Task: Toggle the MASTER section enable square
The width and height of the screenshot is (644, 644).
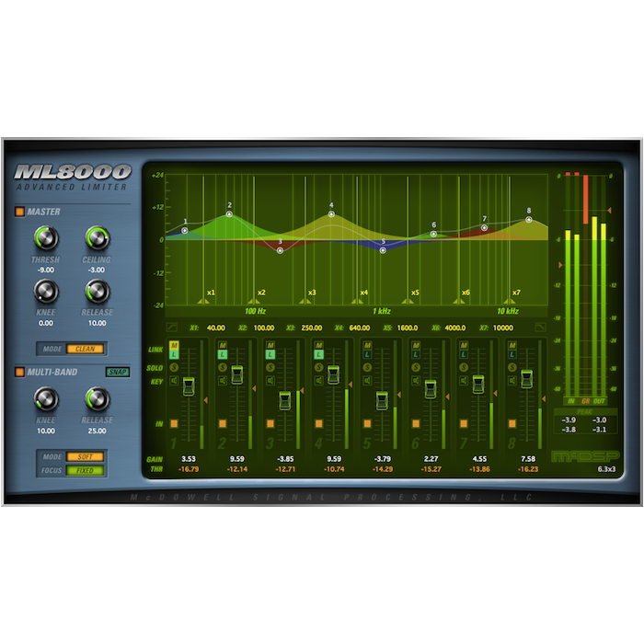Action: [x=19, y=212]
